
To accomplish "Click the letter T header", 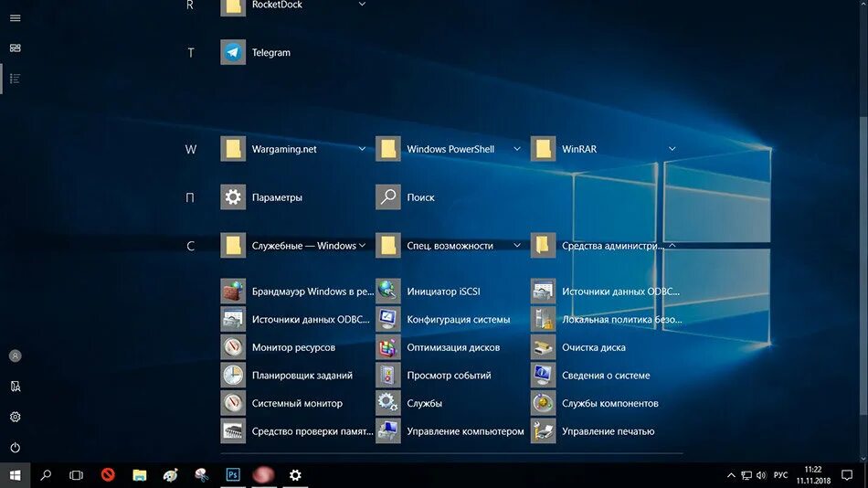I will pyautogui.click(x=190, y=53).
